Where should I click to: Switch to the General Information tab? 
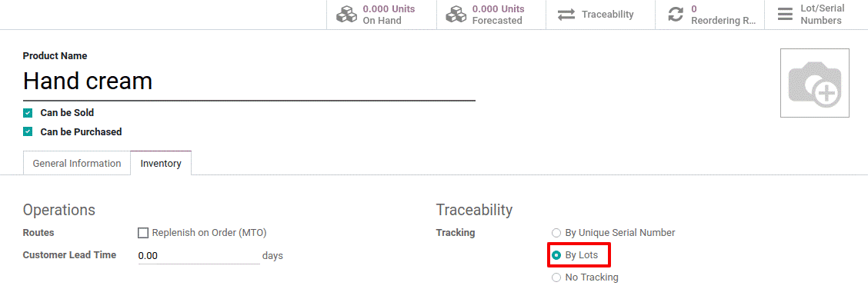[x=77, y=163]
